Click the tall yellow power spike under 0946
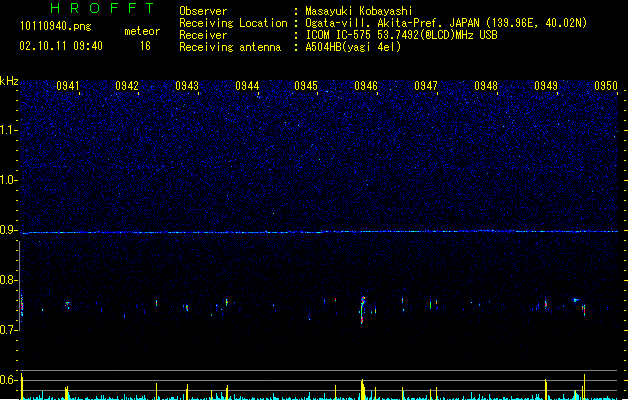The width and height of the screenshot is (629, 400). click(x=363, y=389)
